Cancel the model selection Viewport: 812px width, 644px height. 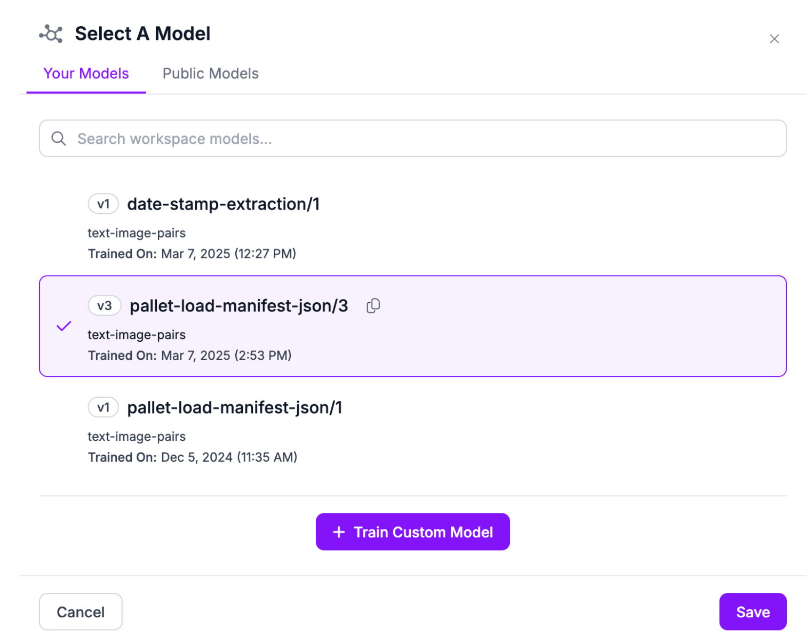click(x=81, y=611)
